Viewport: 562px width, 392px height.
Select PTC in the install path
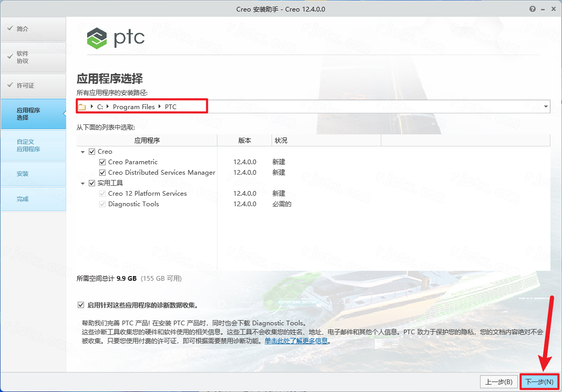point(171,107)
